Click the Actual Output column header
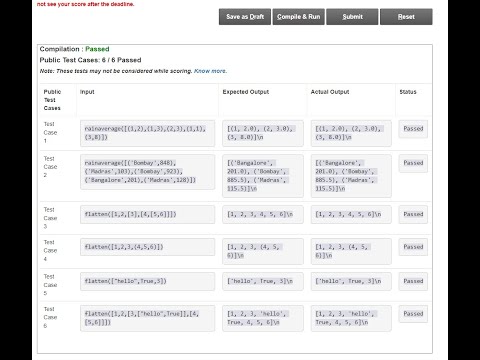Viewport: 480px width, 360px height. click(330, 92)
